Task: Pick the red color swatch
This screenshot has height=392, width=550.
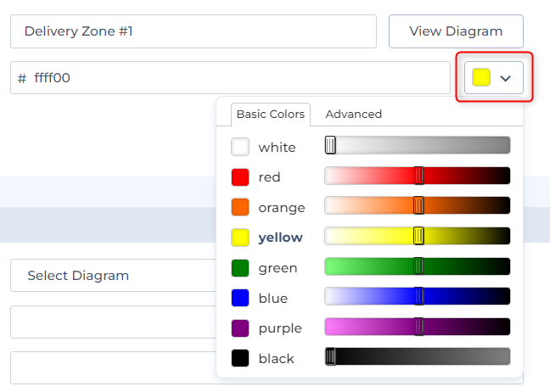Action: click(x=240, y=177)
